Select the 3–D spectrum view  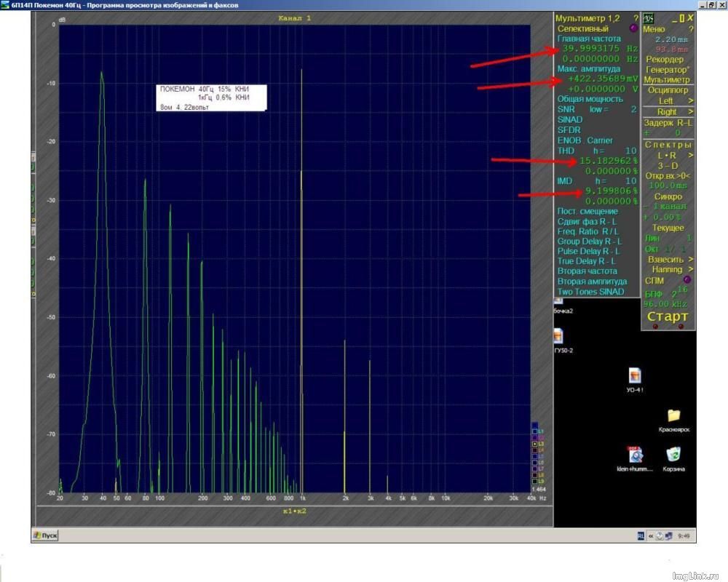(668, 166)
